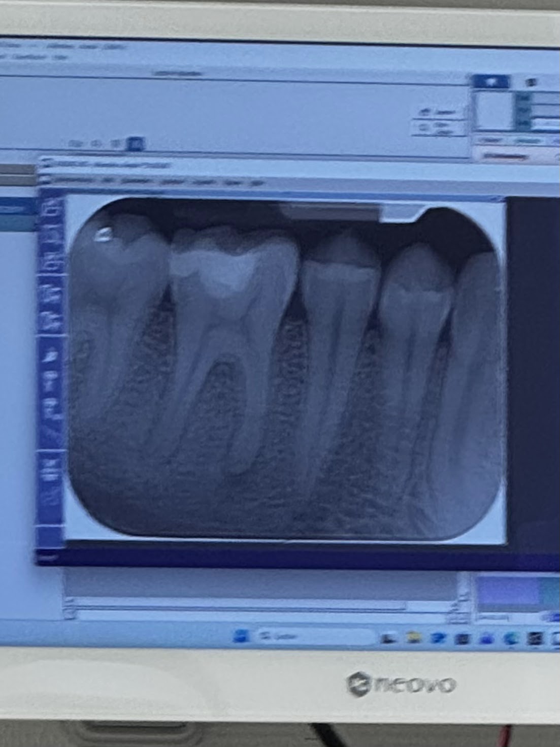This screenshot has height=747, width=560.
Task: Click the X-ray image of the filled molar
Action: pos(234,350)
